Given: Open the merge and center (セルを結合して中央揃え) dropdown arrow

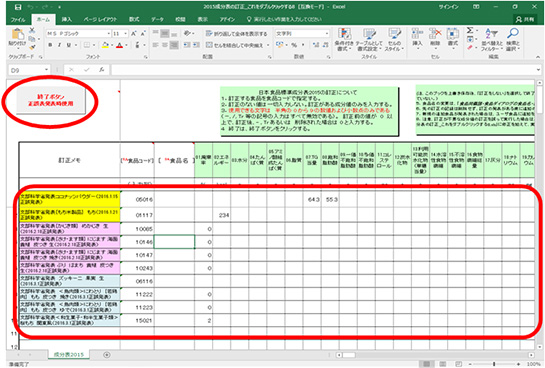Looking at the screenshot, I should coord(268,45).
